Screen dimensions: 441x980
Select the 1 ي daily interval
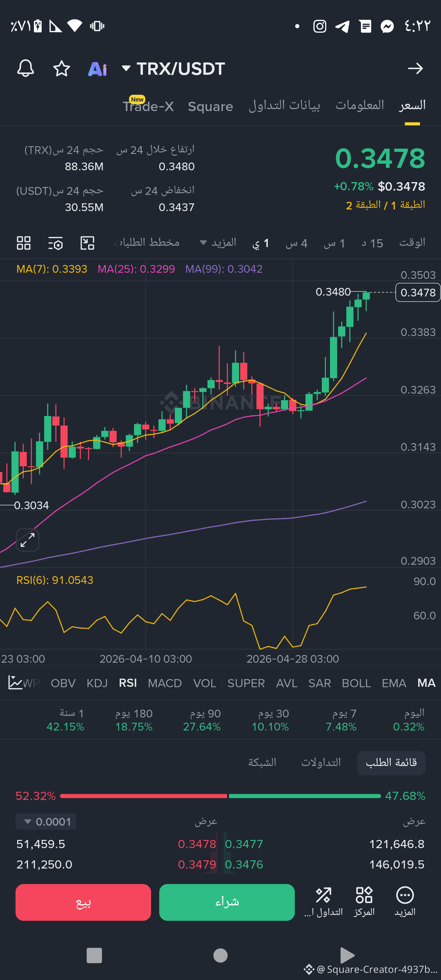(261, 243)
